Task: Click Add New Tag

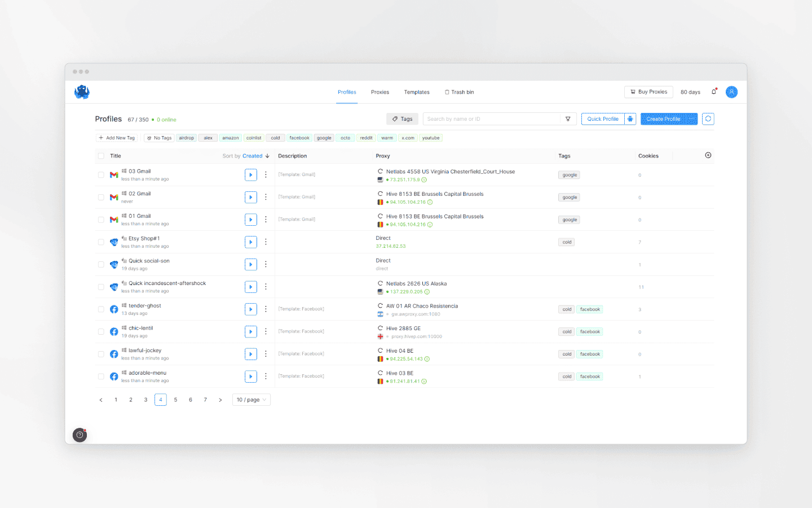Action: pos(117,138)
